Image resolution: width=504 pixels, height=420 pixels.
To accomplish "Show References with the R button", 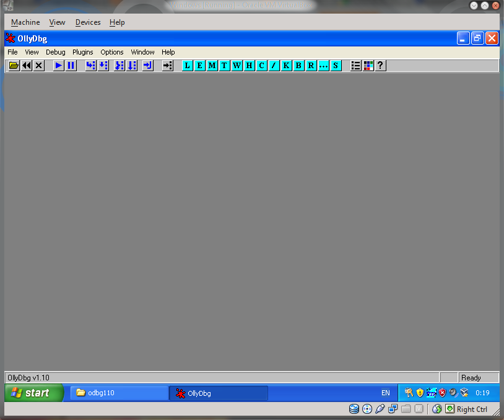I will coord(311,66).
